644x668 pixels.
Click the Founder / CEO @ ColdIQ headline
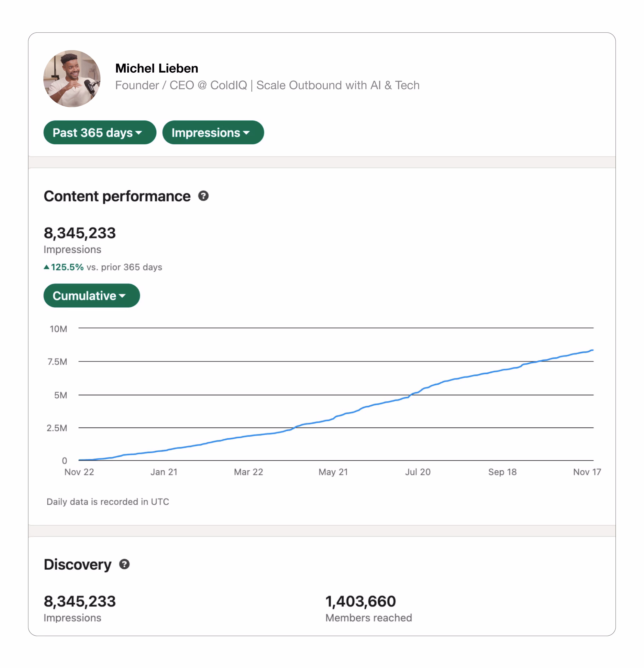point(267,85)
